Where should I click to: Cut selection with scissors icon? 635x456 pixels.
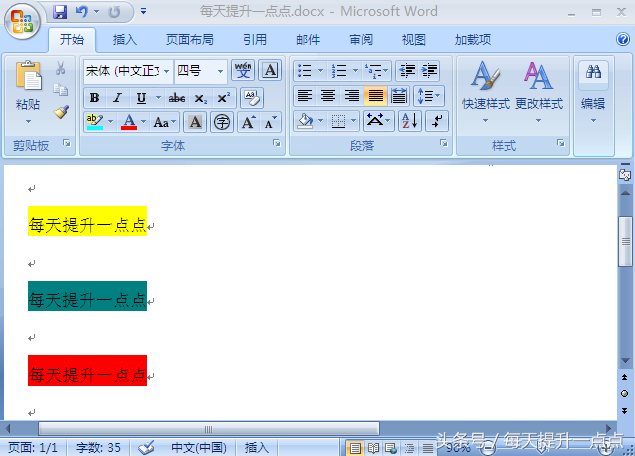point(61,68)
